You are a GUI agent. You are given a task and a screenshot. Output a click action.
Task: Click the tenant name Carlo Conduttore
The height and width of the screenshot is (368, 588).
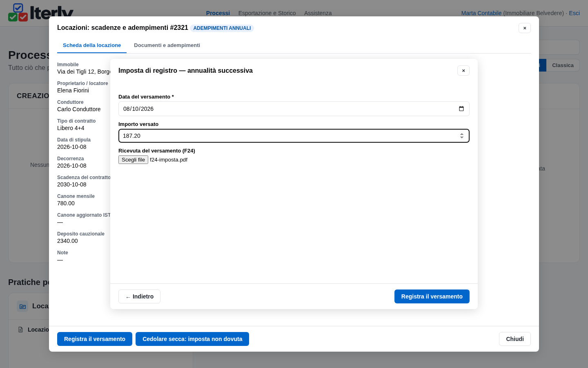click(x=79, y=109)
